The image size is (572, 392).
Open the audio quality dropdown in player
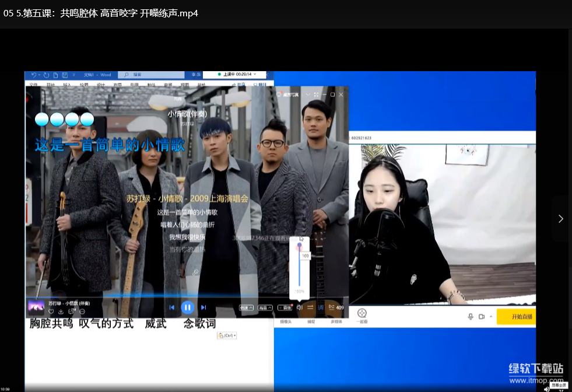[x=265, y=307]
